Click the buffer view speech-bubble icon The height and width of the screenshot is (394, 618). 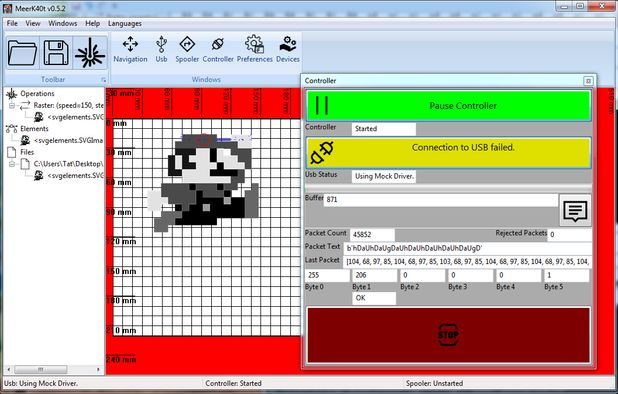pyautogui.click(x=575, y=210)
